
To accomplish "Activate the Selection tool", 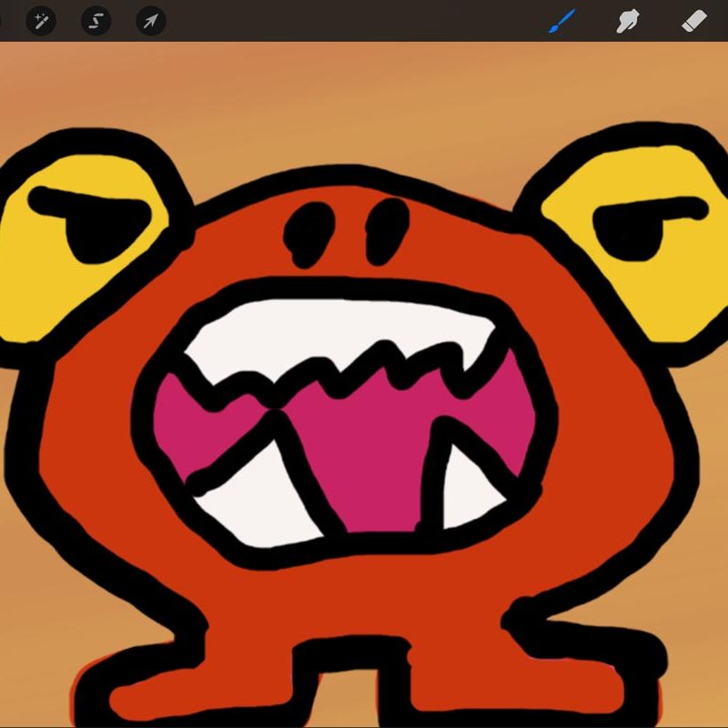I will 96,20.
